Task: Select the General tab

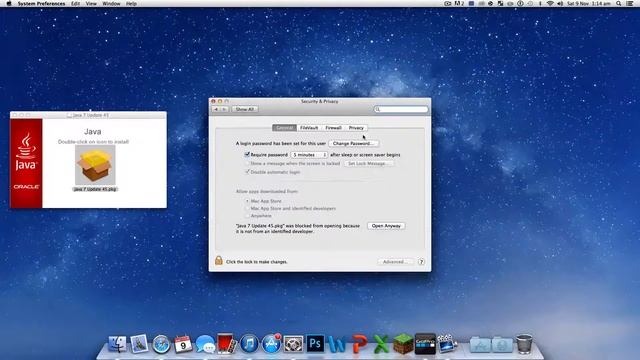Action: (x=284, y=128)
